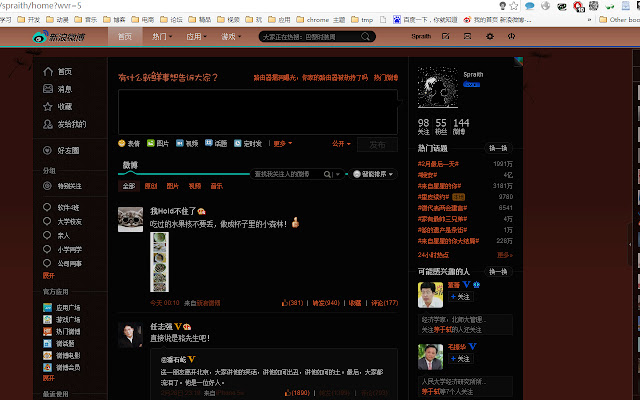Open #2月最后一天# hot topic
The image size is (640, 400).
pos(438,164)
